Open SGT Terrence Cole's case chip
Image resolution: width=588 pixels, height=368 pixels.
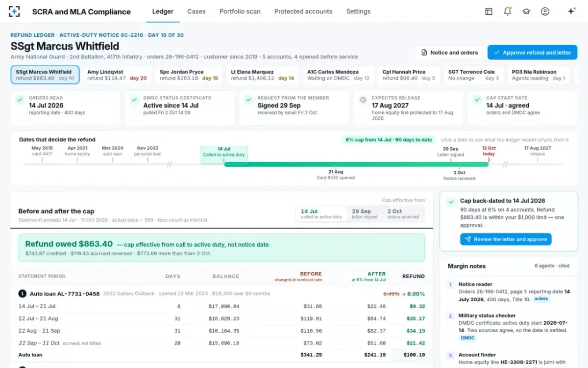(x=473, y=75)
